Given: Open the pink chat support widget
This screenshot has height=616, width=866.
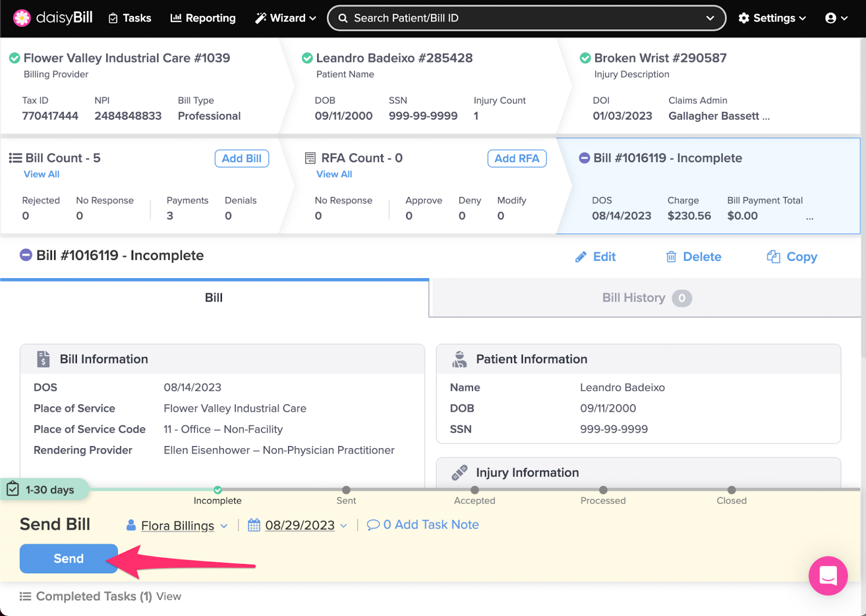Looking at the screenshot, I should [x=828, y=576].
